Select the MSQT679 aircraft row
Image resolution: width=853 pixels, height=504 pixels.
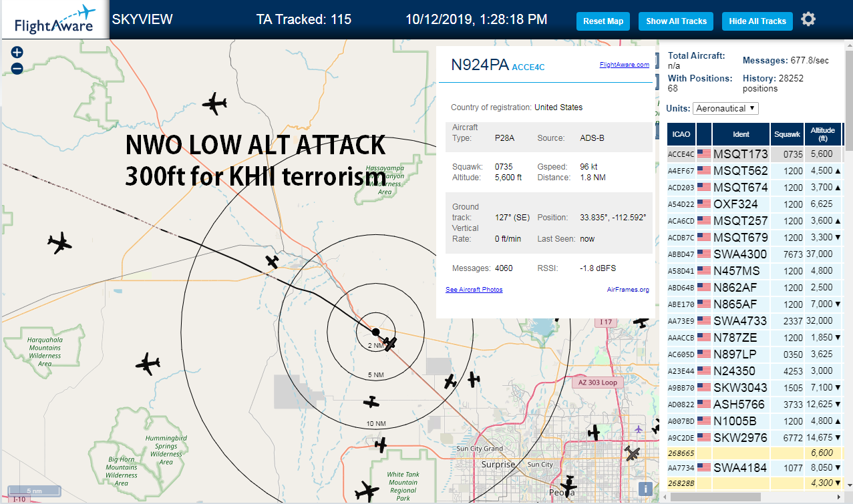pyautogui.click(x=755, y=238)
